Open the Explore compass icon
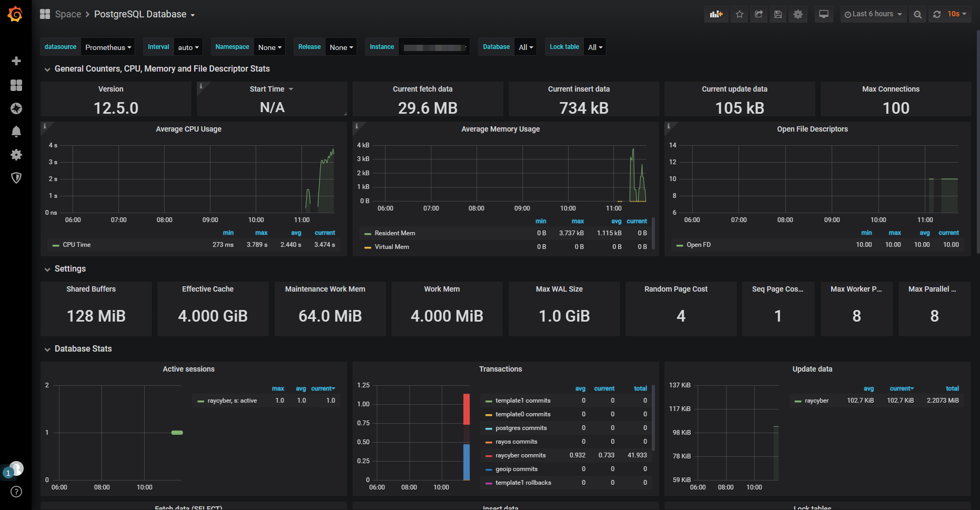Screen dimensions: 980x510 [x=16, y=108]
